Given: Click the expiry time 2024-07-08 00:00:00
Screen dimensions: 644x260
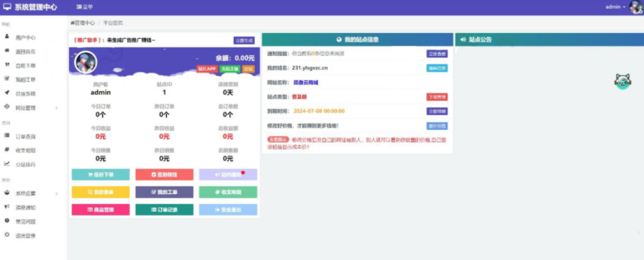Looking at the screenshot, I should click(319, 111).
